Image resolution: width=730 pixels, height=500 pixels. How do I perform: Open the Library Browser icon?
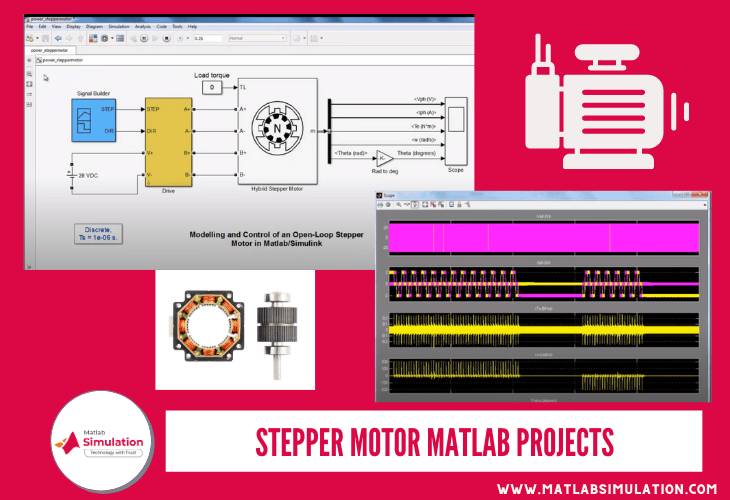point(93,38)
